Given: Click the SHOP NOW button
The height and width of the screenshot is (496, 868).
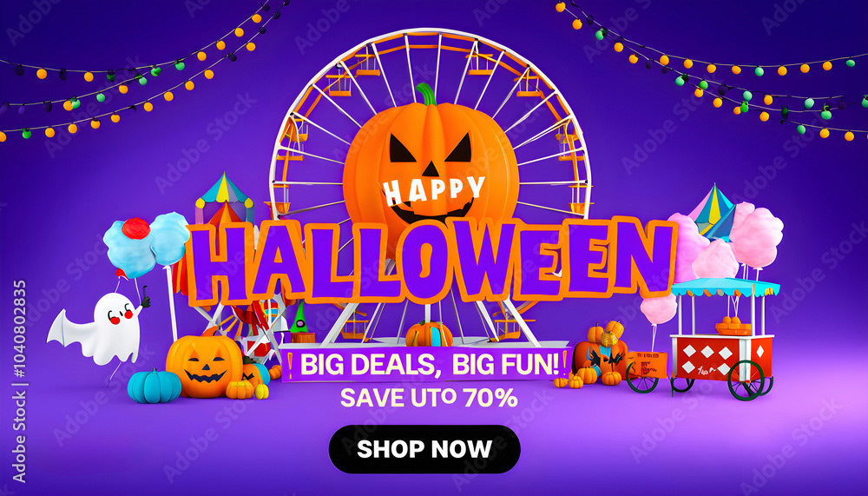Looking at the screenshot, I should pyautogui.click(x=424, y=449).
